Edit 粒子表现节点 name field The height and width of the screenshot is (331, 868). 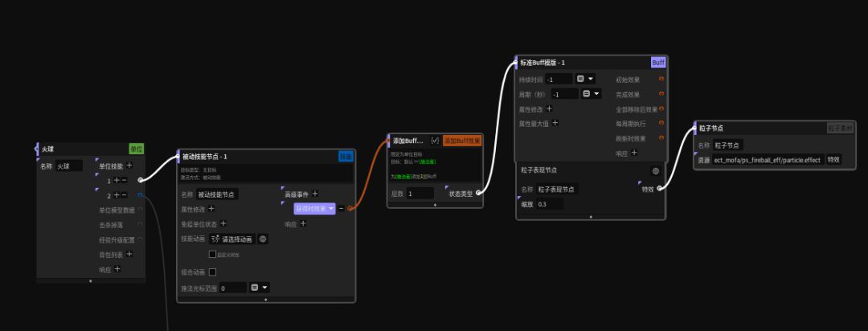click(x=557, y=189)
